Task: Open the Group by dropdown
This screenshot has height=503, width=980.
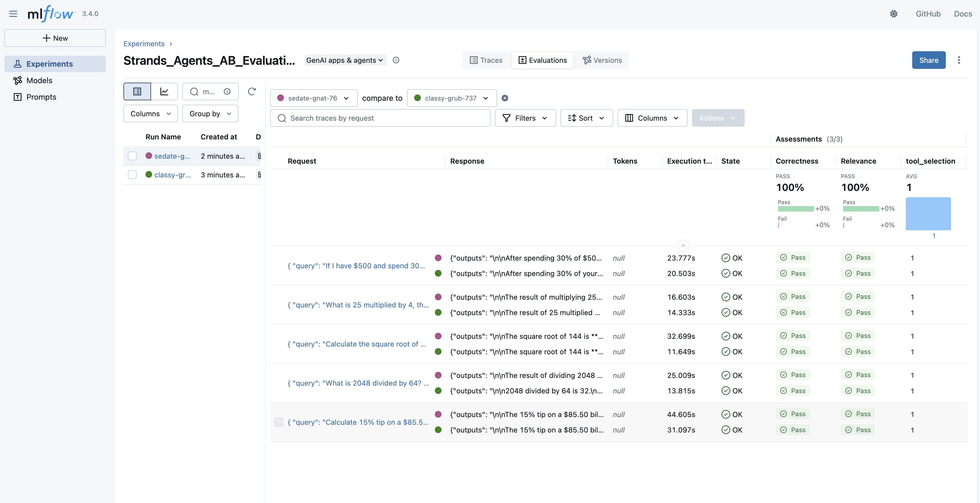Action: [x=210, y=114]
